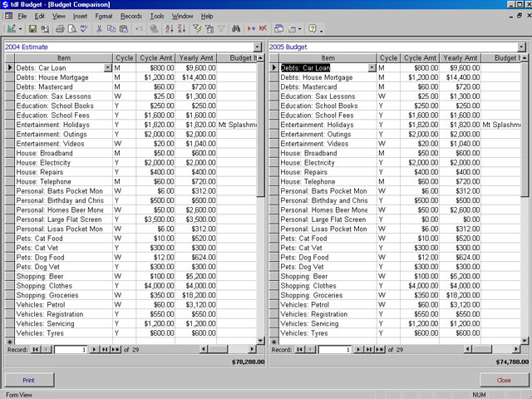Click the Copy icon
Viewport: 532px width, 399px height.
[111, 29]
